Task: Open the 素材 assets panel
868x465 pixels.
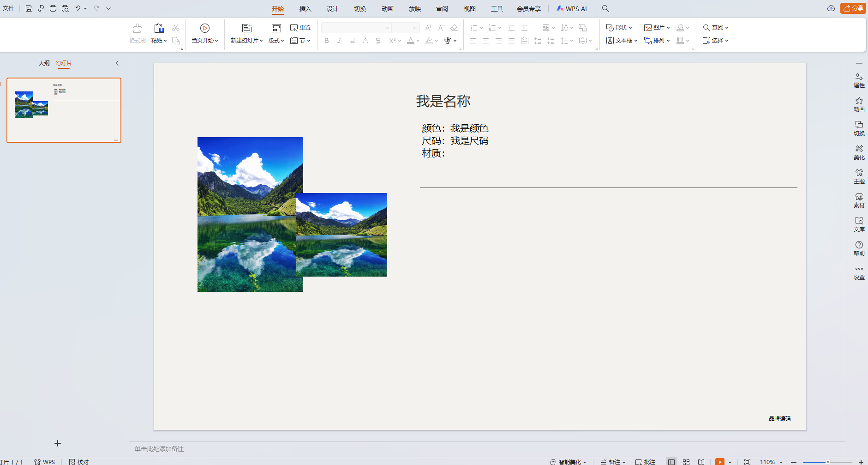Action: click(x=859, y=200)
